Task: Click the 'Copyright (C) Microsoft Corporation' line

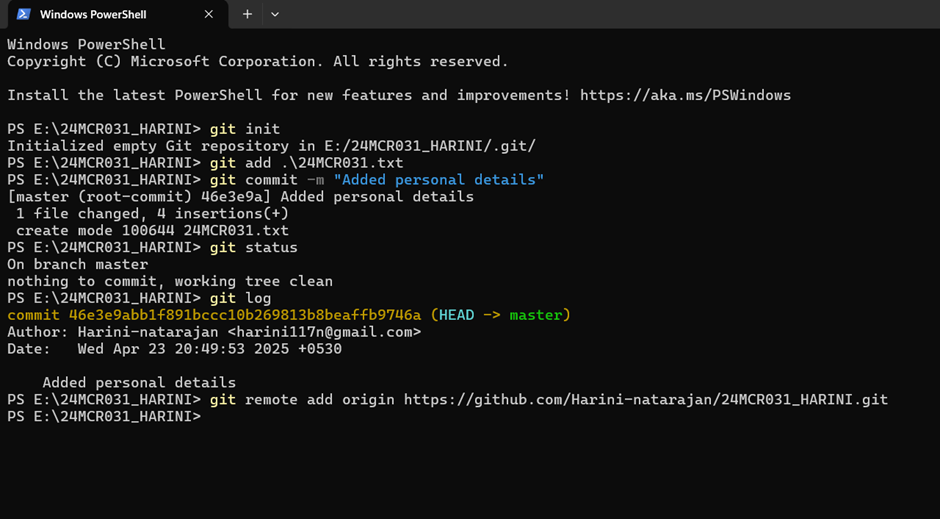Action: [x=258, y=62]
